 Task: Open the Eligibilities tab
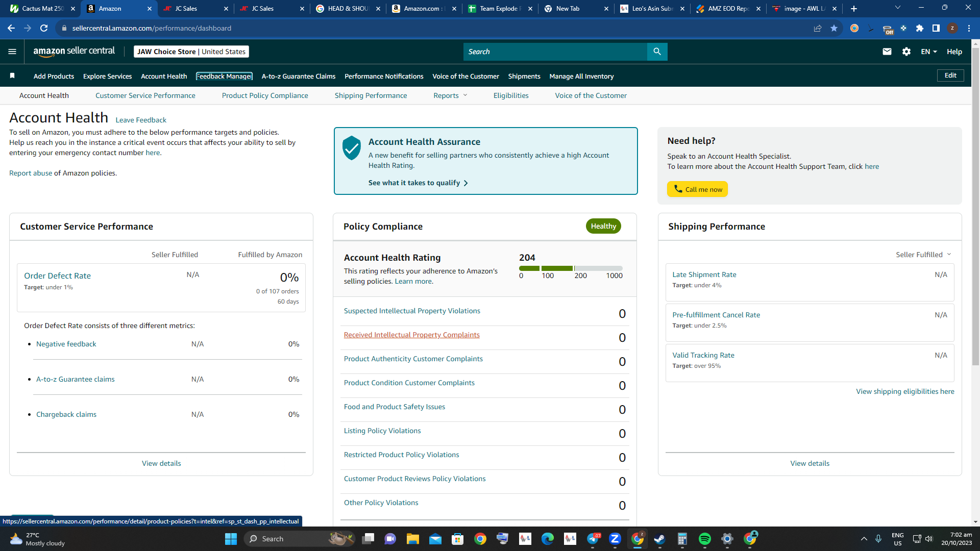point(511,95)
